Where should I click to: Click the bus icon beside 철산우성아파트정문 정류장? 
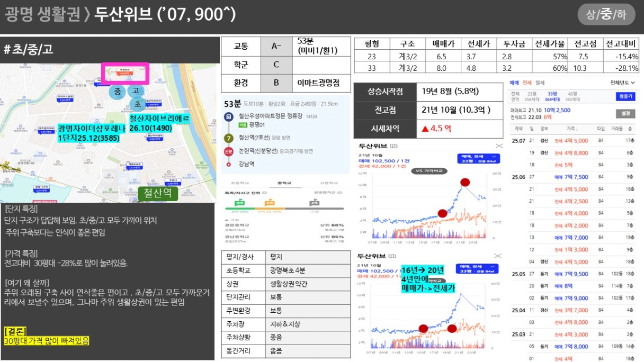[228, 117]
